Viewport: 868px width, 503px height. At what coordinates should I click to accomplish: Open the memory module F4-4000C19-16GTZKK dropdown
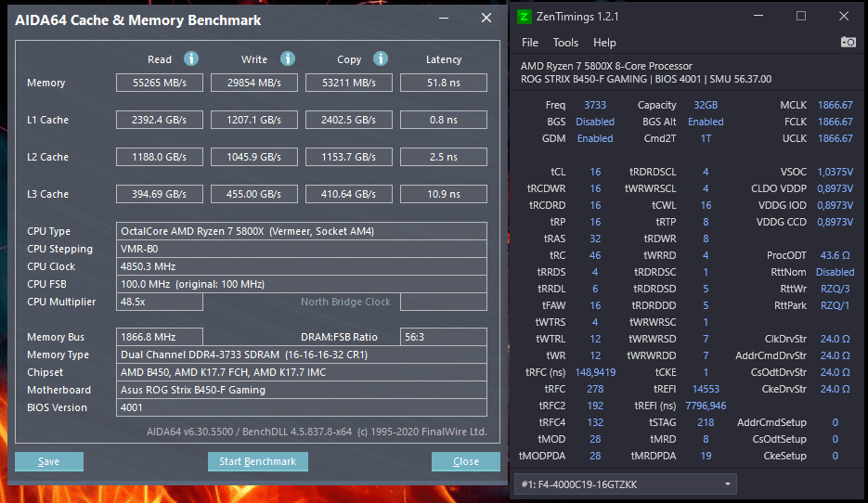tap(626, 484)
